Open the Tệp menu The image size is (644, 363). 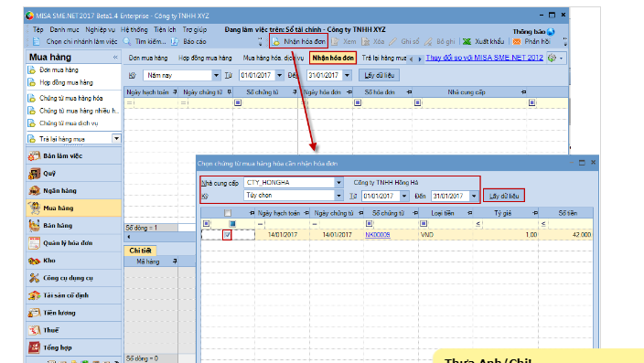coord(38,29)
